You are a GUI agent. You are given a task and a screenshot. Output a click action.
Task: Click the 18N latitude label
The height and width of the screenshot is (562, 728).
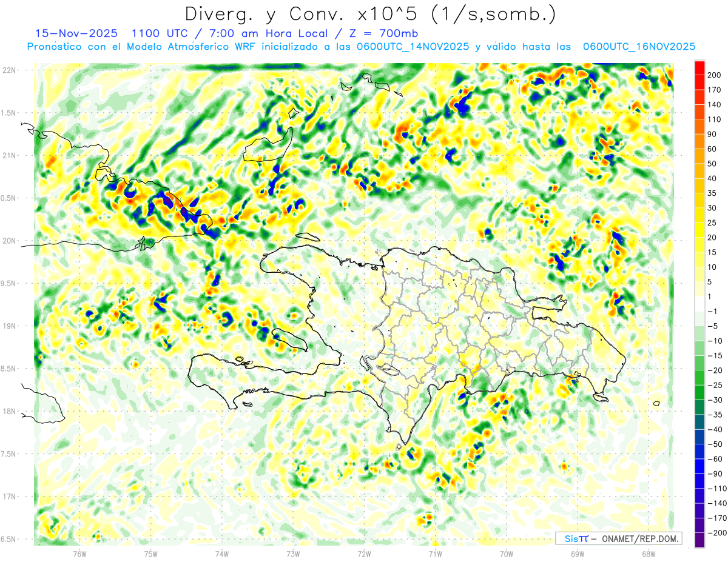pos(8,411)
